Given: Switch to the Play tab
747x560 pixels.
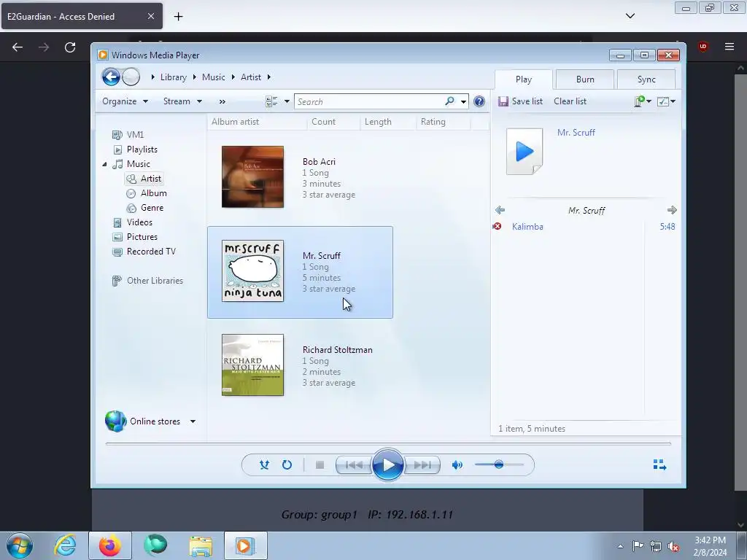Looking at the screenshot, I should point(524,79).
